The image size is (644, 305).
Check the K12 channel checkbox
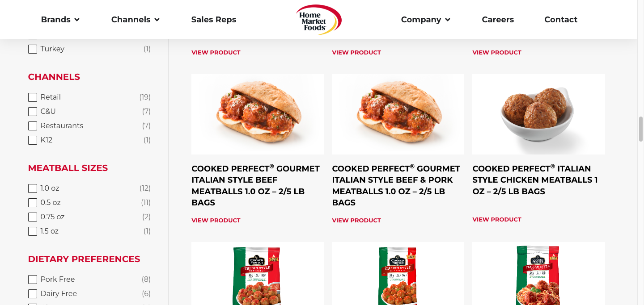(x=33, y=140)
